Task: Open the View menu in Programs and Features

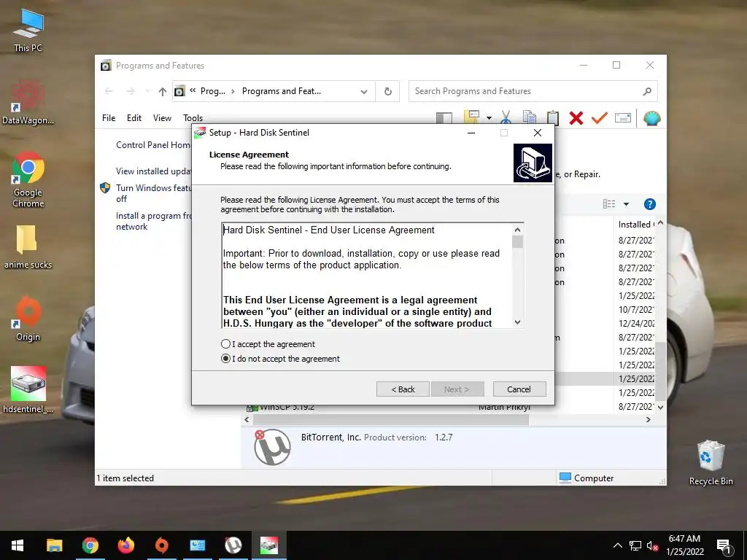Action: 162,118
